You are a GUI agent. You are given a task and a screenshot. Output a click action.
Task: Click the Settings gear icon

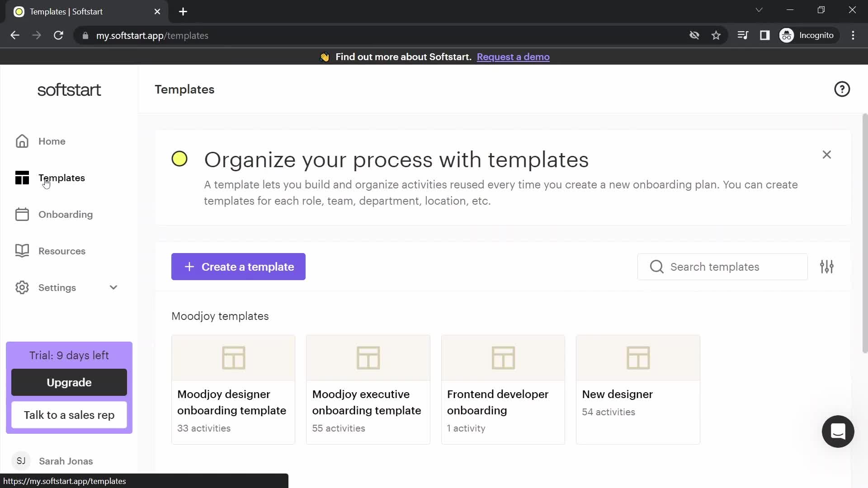22,288
